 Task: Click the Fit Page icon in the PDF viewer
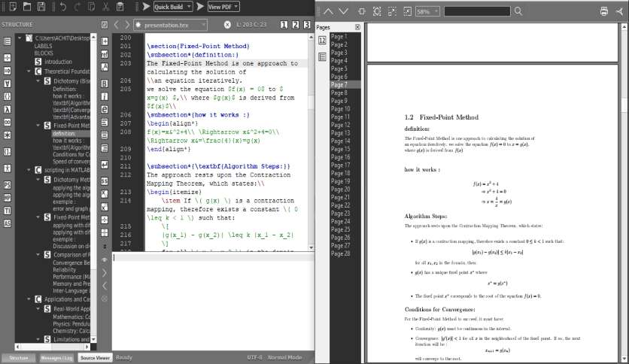tap(377, 11)
